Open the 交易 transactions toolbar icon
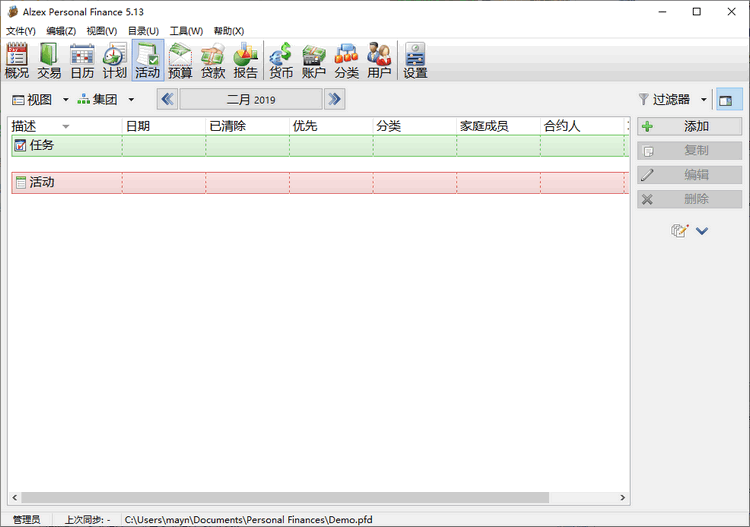 [49, 60]
